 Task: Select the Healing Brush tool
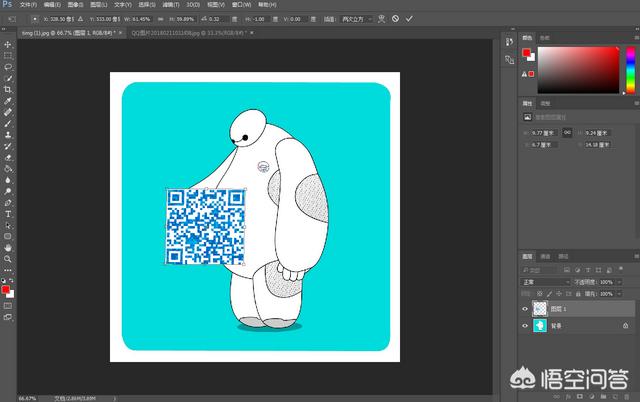click(8, 112)
